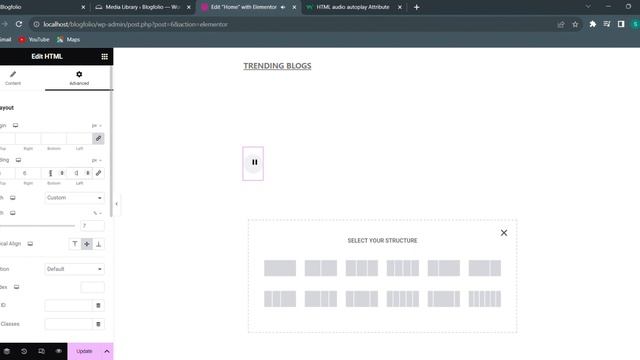Switch to Media Library browser tab
Screen dimensions: 640x360
143,7
